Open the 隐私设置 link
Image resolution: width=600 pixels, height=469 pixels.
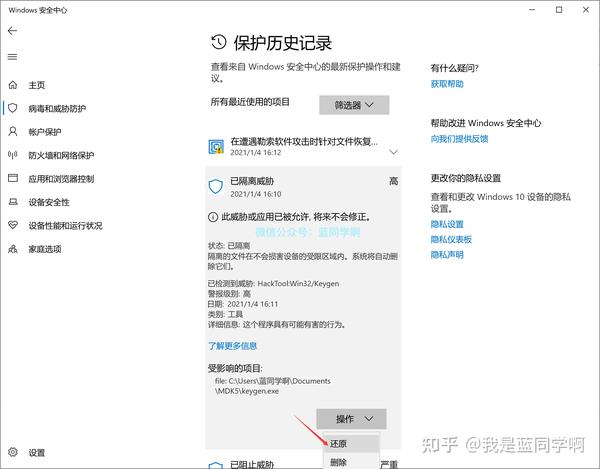pyautogui.click(x=447, y=224)
